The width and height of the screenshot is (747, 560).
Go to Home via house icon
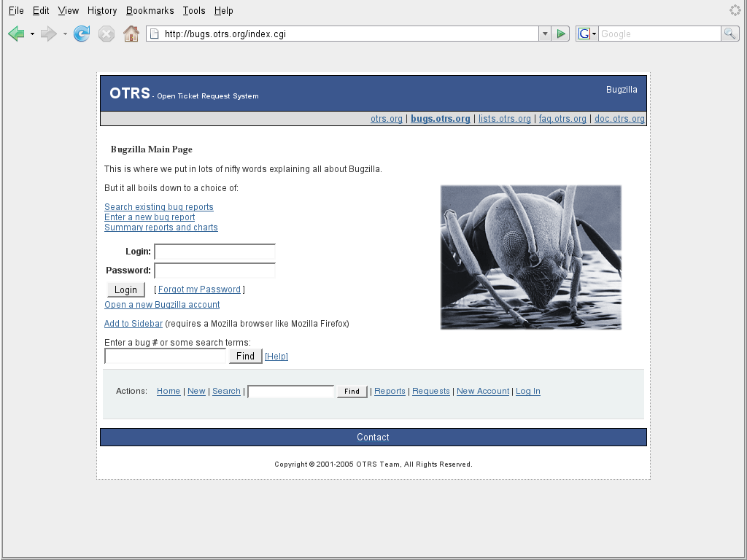coord(131,34)
